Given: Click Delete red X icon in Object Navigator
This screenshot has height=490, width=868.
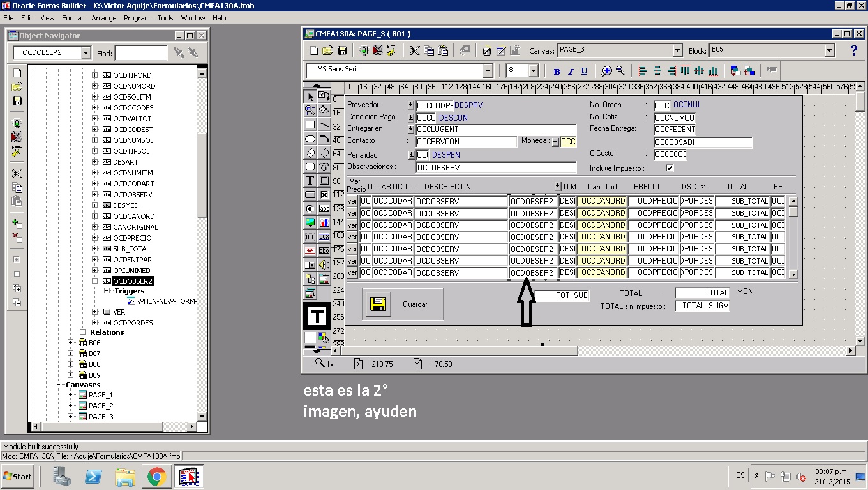Looking at the screenshot, I should (x=17, y=237).
